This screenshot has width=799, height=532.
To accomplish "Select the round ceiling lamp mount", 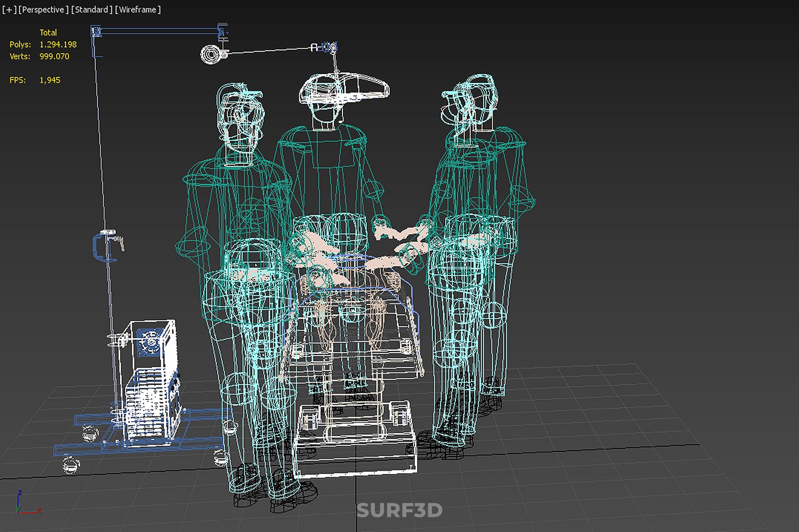I will (x=212, y=54).
